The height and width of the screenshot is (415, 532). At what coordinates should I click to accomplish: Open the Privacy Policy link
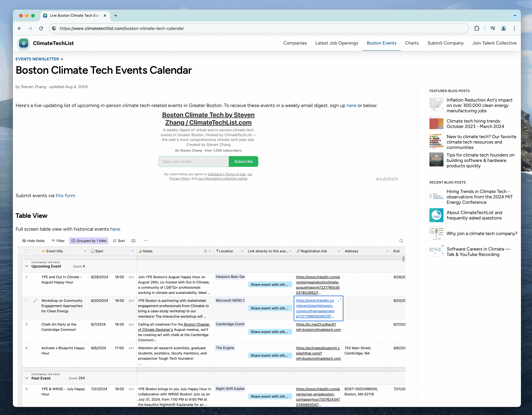pyautogui.click(x=180, y=178)
